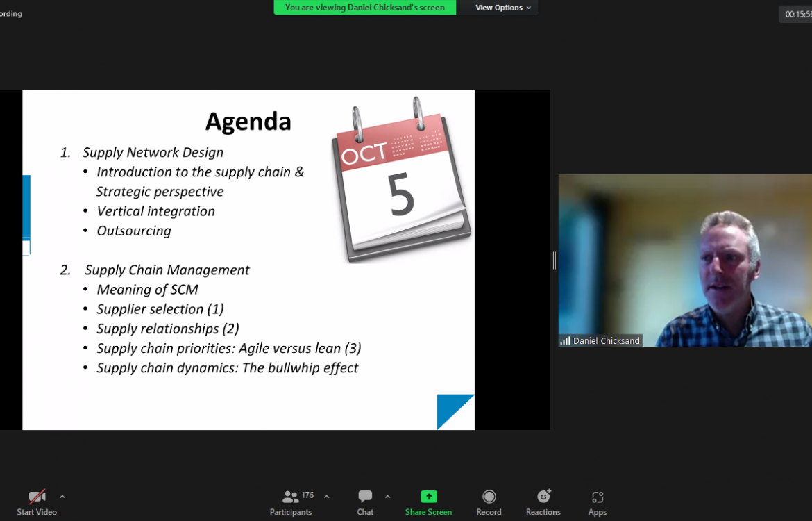Click the 'Vertical integration' bullet

155,211
